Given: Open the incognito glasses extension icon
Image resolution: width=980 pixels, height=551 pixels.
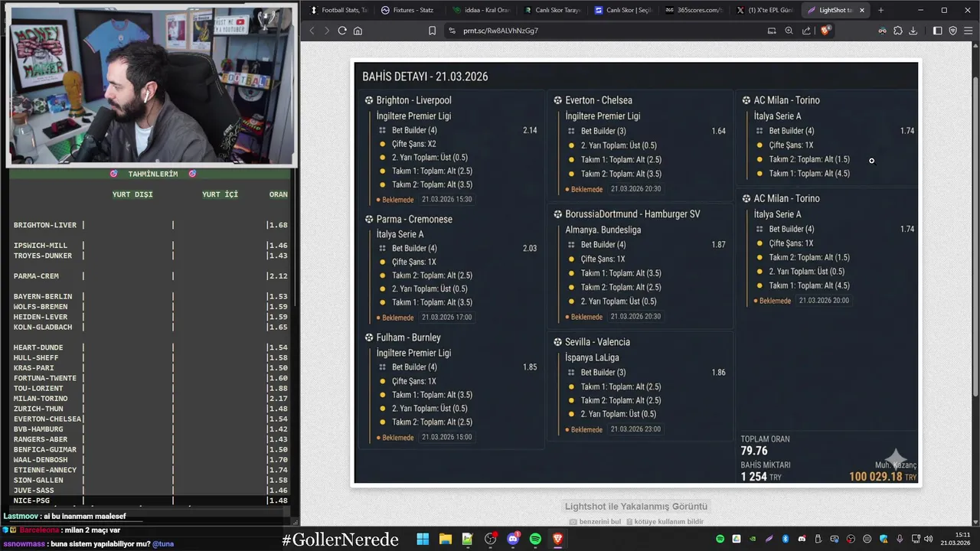Looking at the screenshot, I should click(882, 31).
